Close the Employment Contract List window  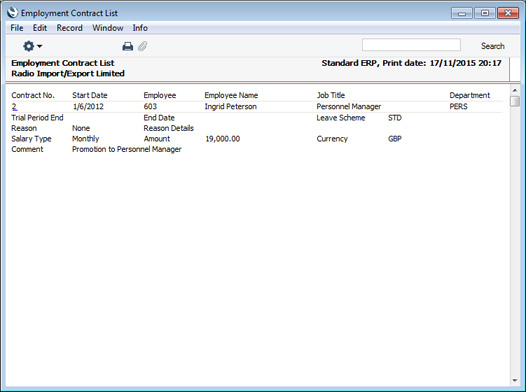coord(508,13)
